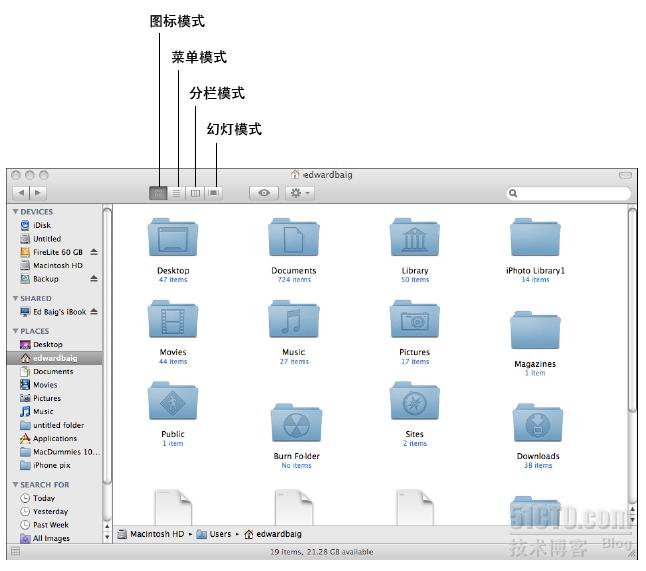
Task: Click the sidebar scroll down arrow
Action: tap(107, 537)
